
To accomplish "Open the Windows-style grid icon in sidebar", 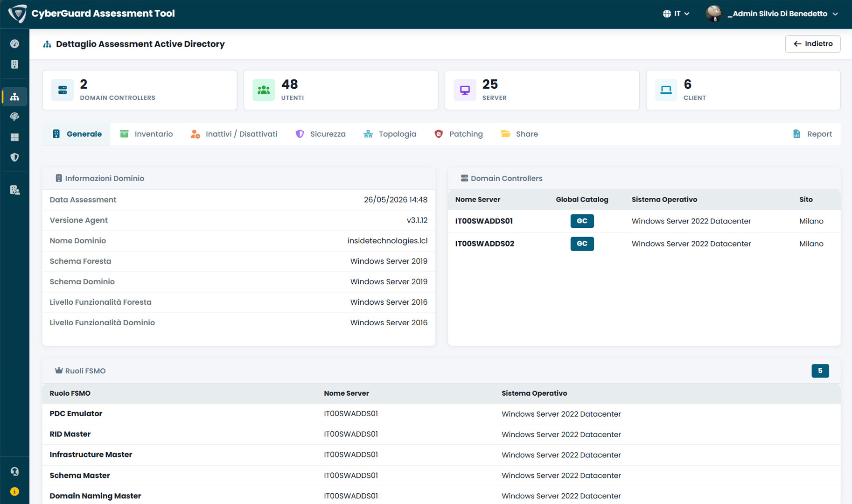I will tap(14, 137).
